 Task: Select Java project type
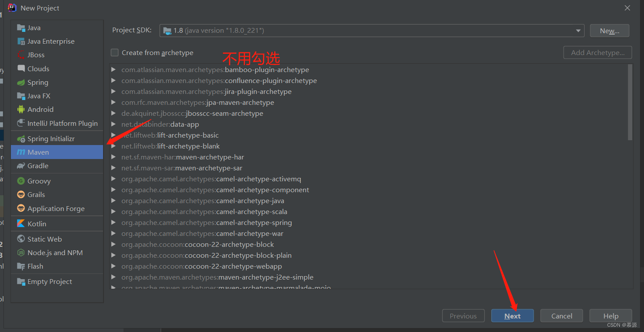point(57,28)
